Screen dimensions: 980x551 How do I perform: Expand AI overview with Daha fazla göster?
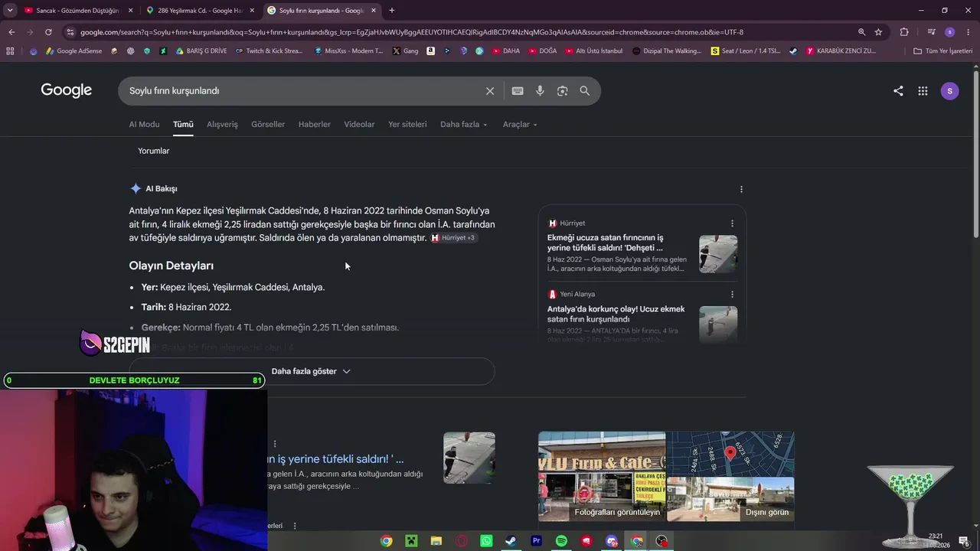tap(312, 371)
